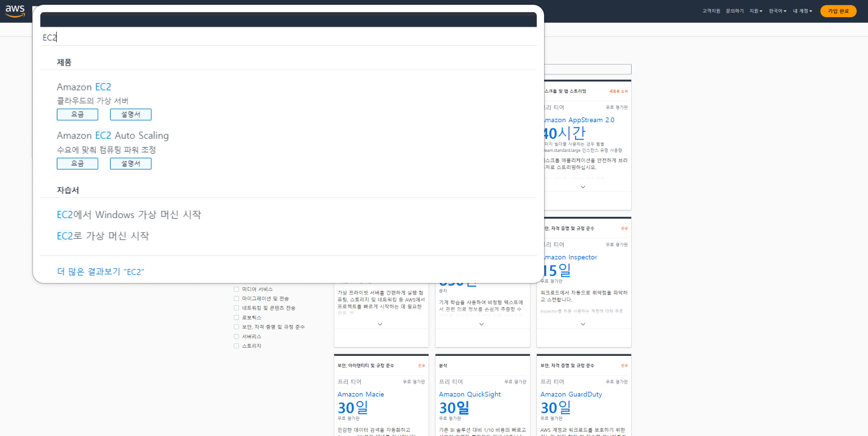This screenshot has height=436, width=868.
Task: Check the 네트워킹 및 콘텐츠 전송 checkbox
Action: point(236,308)
